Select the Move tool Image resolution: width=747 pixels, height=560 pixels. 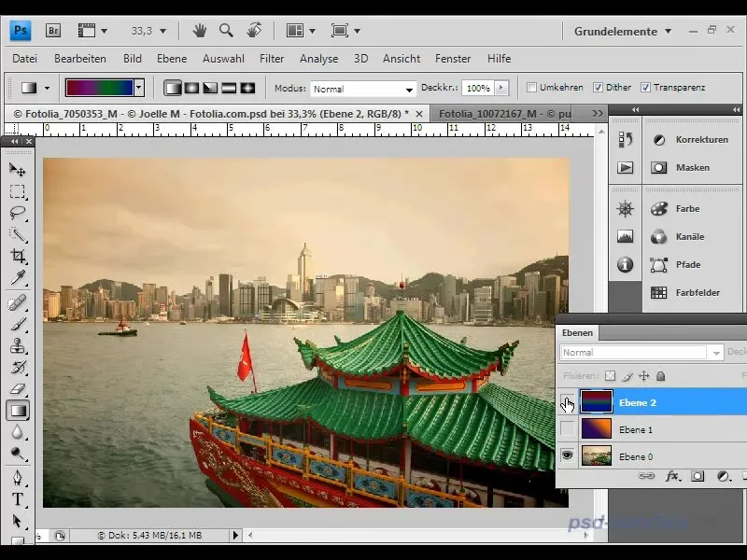tap(17, 169)
